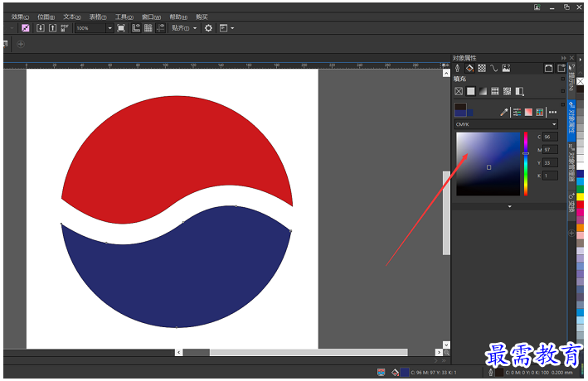Choose the Uniform fill option
Image resolution: width=588 pixels, height=381 pixels.
(x=471, y=91)
